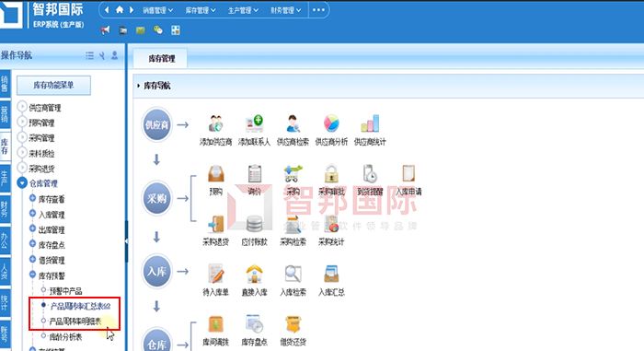The height and width of the screenshot is (351, 644).
Task: Expand the 借货管理 subnode
Action: pyautogui.click(x=32, y=259)
